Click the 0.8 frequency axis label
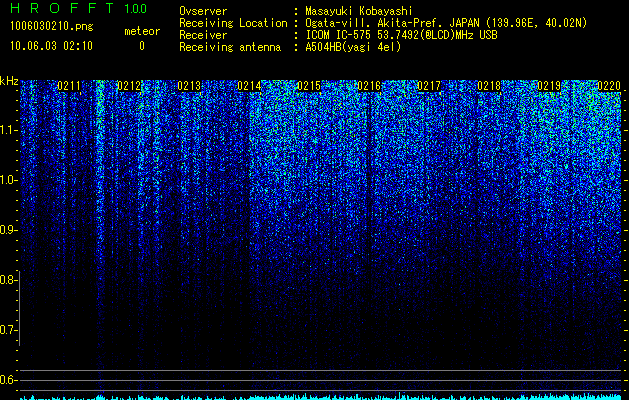 [9, 280]
